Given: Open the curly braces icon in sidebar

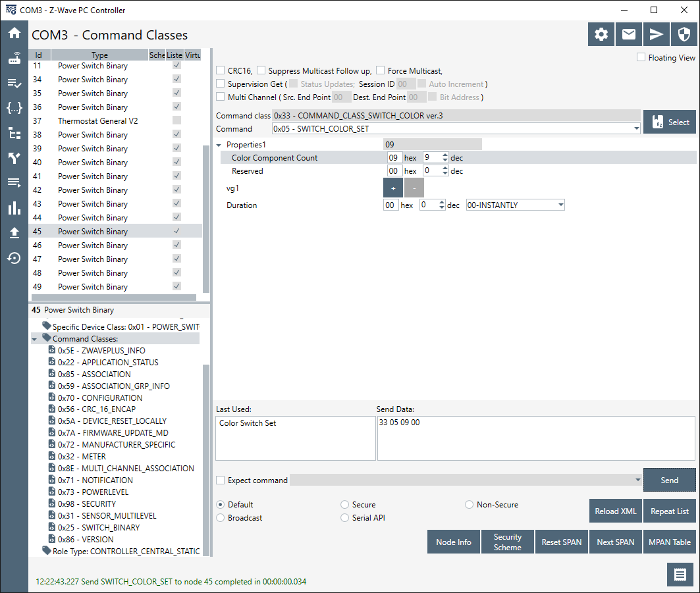Looking at the screenshot, I should [14, 108].
